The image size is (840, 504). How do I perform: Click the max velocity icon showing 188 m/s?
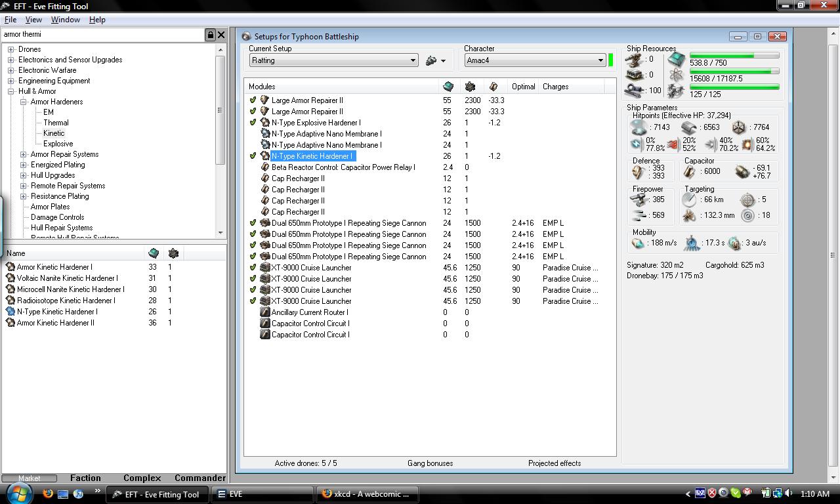[x=638, y=243]
